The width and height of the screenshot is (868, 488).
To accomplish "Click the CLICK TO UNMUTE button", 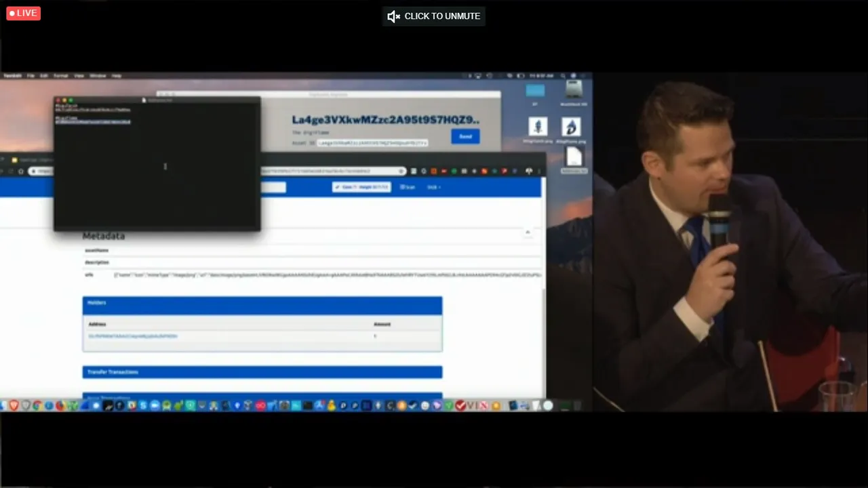I will (434, 16).
